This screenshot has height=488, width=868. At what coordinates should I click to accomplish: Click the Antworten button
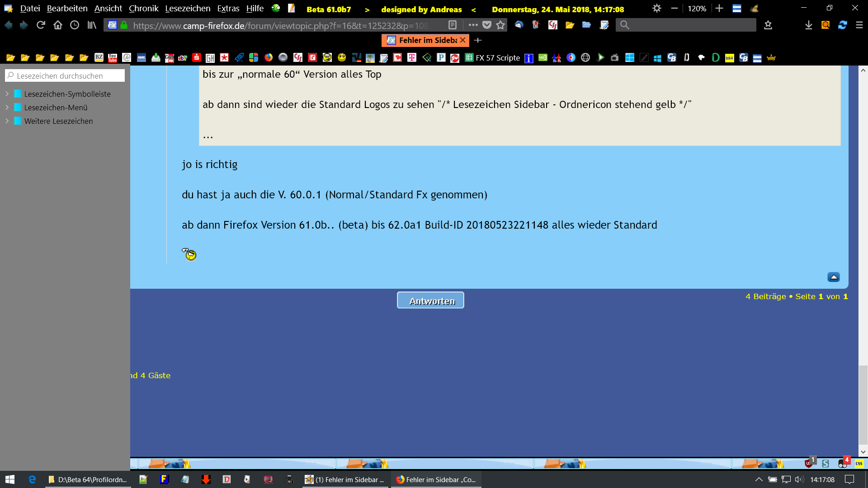point(430,300)
